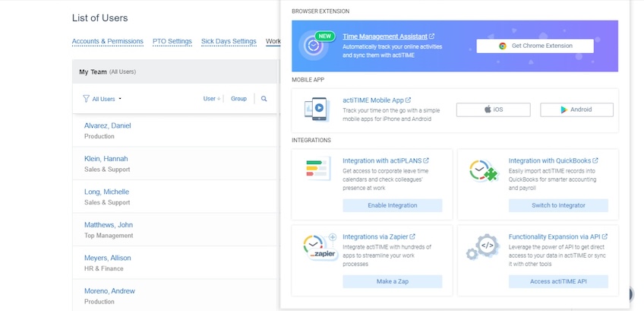Click Switch to Integrator button
Image resolution: width=644 pixels, height=311 pixels.
[x=558, y=205]
